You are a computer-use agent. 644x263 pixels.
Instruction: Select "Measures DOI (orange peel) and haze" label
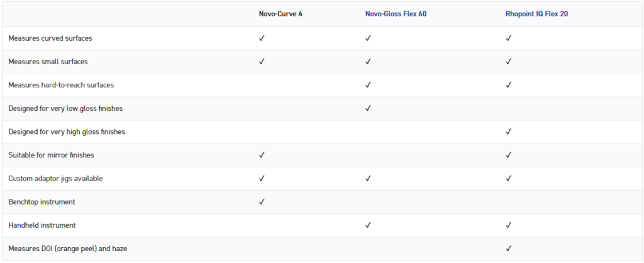pyautogui.click(x=68, y=249)
